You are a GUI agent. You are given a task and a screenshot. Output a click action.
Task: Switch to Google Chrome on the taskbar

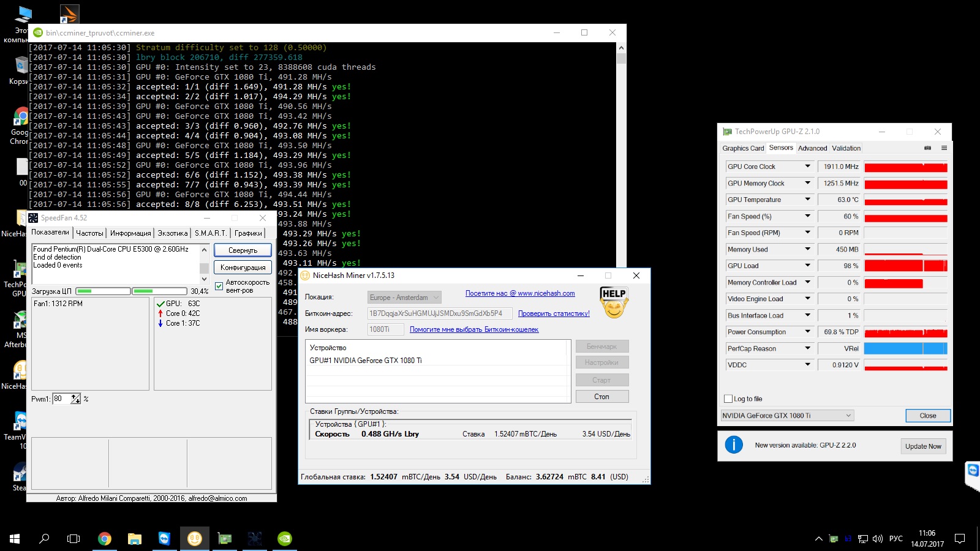105,539
